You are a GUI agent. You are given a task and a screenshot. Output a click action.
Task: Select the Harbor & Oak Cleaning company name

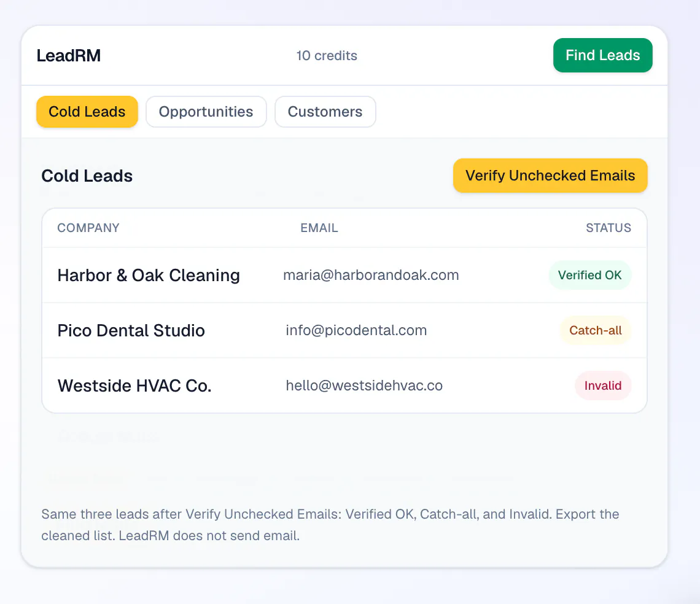coord(149,276)
